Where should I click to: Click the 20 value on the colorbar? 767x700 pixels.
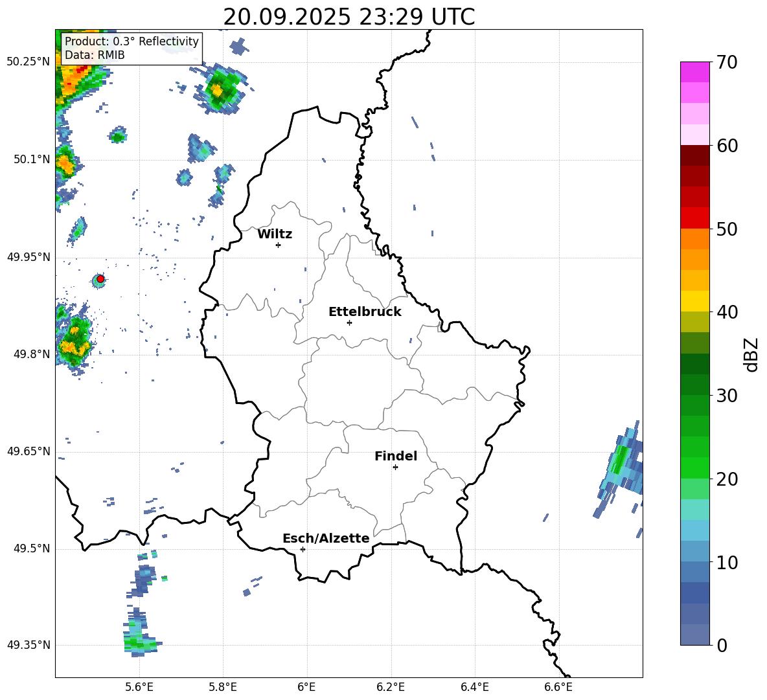click(727, 479)
